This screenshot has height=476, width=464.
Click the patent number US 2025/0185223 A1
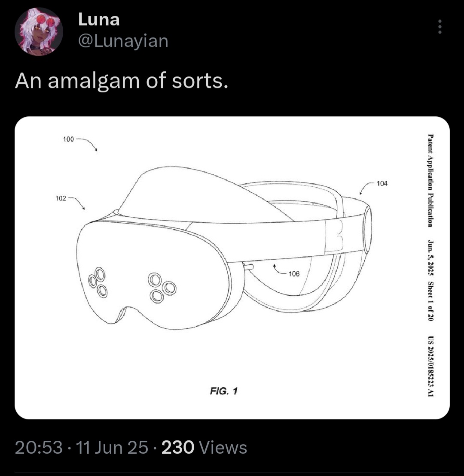click(430, 366)
